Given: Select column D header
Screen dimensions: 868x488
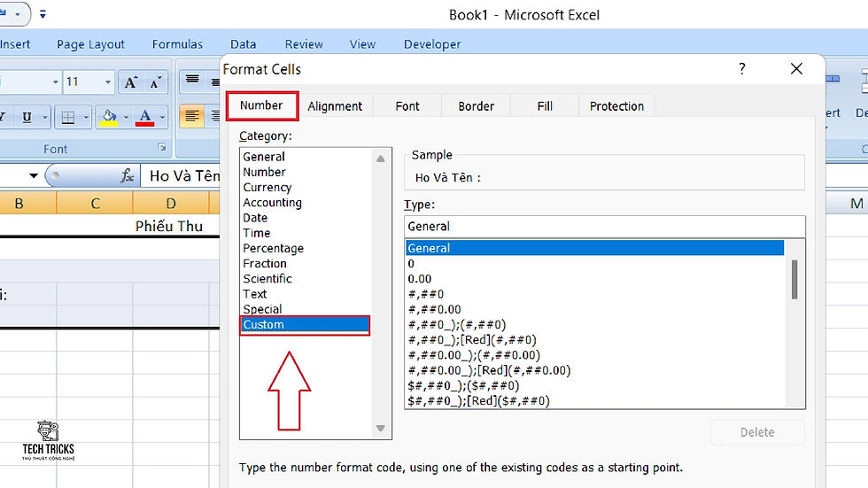Looking at the screenshot, I should pyautogui.click(x=170, y=204).
